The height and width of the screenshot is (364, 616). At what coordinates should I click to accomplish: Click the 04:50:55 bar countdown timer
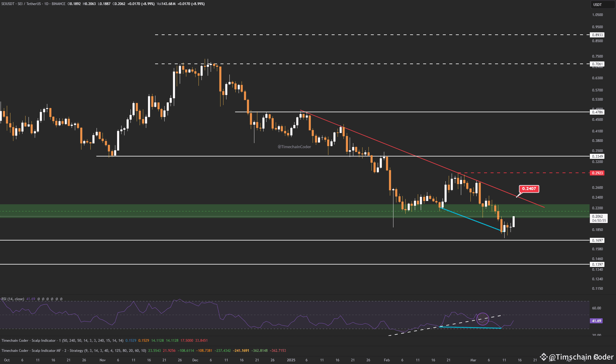coord(599,221)
